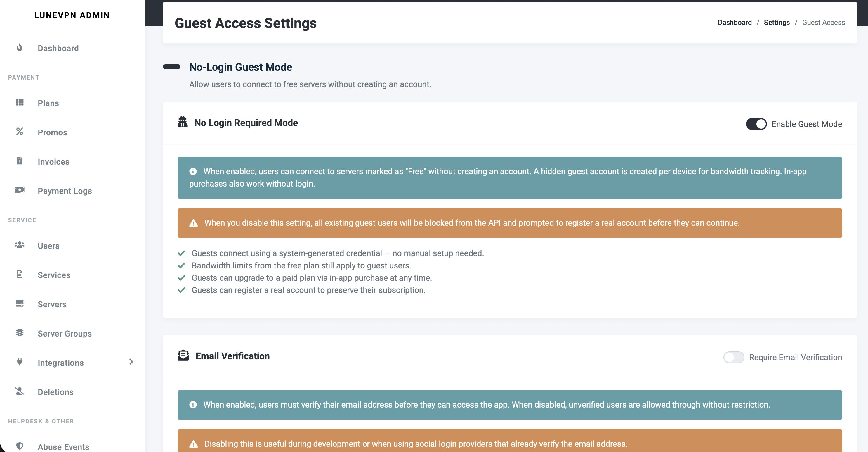Click the Payment Logs money icon
This screenshot has height=452, width=868.
20,190
